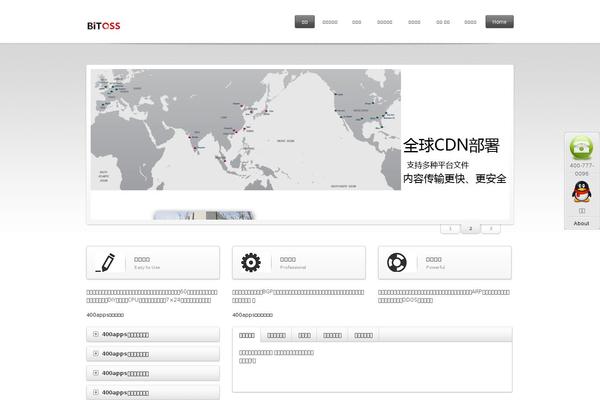Open nav item right of active dark button
Screen dimensions: 600x400
click(x=330, y=22)
